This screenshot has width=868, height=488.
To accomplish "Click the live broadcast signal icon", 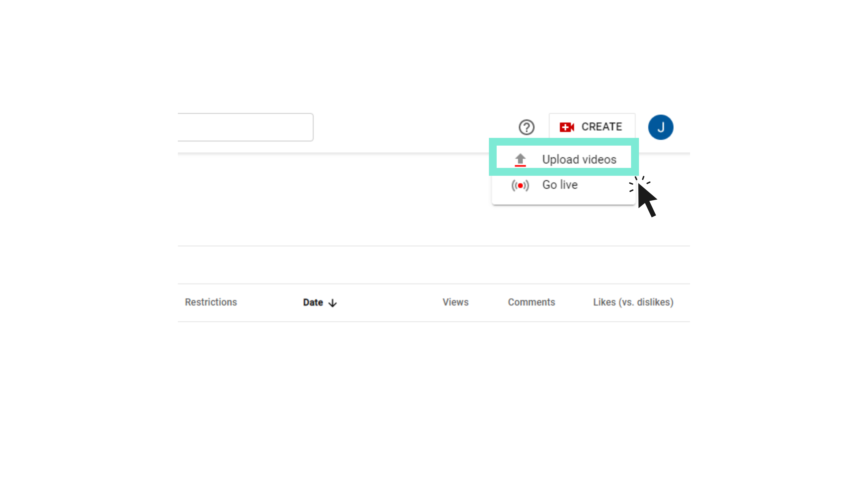I will coord(520,185).
